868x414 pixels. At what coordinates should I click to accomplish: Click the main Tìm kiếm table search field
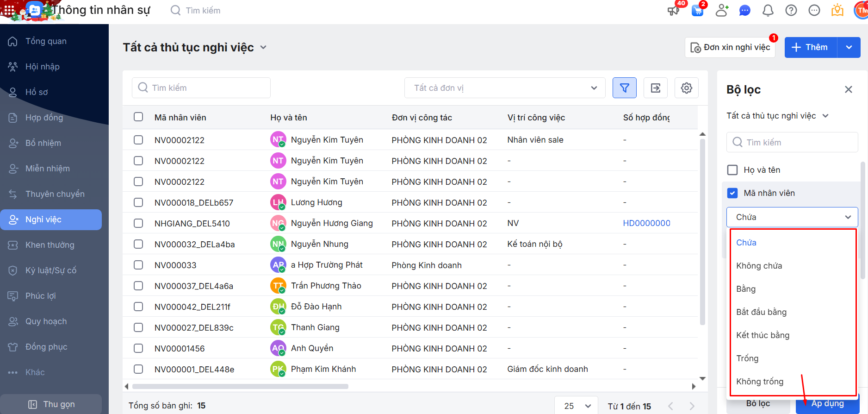pos(201,88)
